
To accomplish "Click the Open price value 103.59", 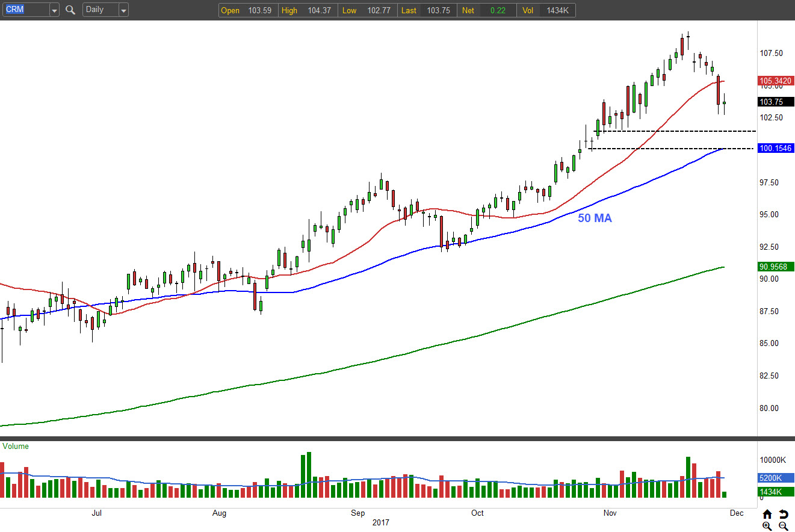I will 261,10.
